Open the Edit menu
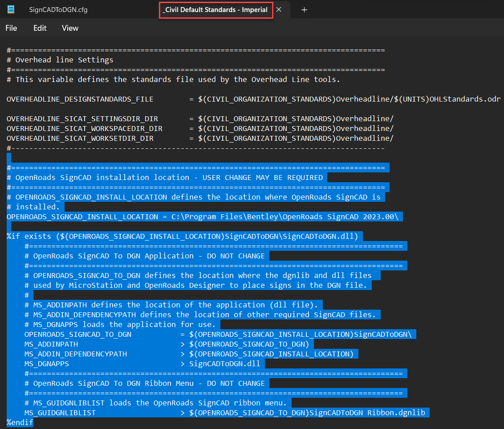 pyautogui.click(x=40, y=28)
